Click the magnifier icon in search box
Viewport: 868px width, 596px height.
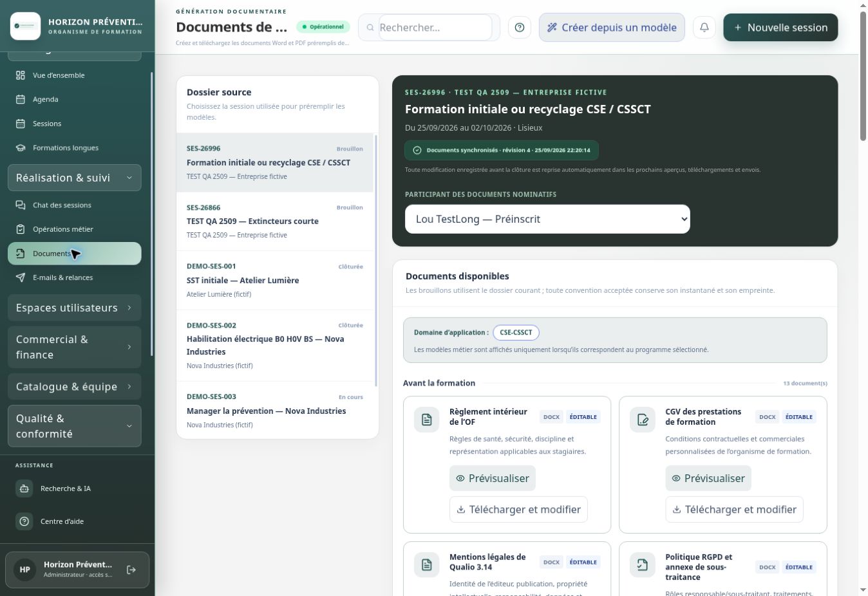point(370,28)
